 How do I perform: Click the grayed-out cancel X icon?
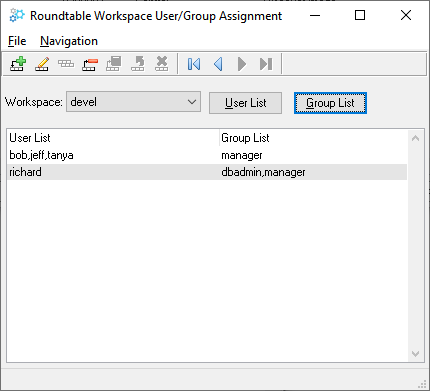pos(162,64)
